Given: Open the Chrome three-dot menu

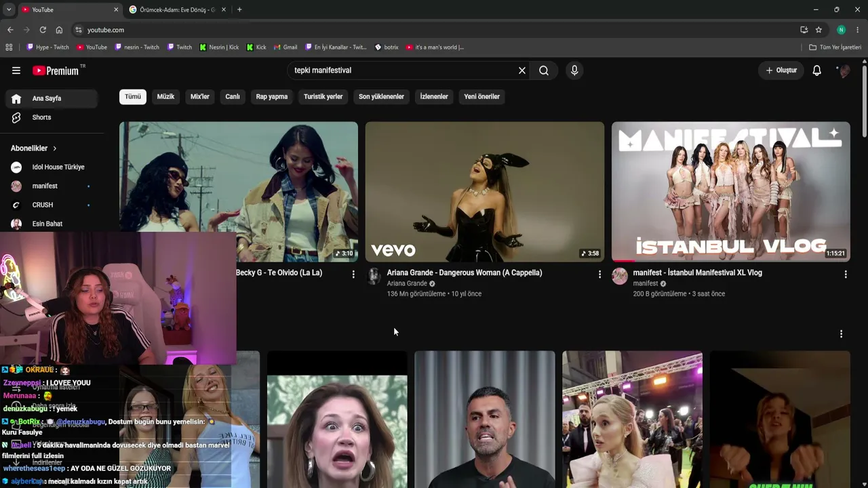Looking at the screenshot, I should point(858,30).
